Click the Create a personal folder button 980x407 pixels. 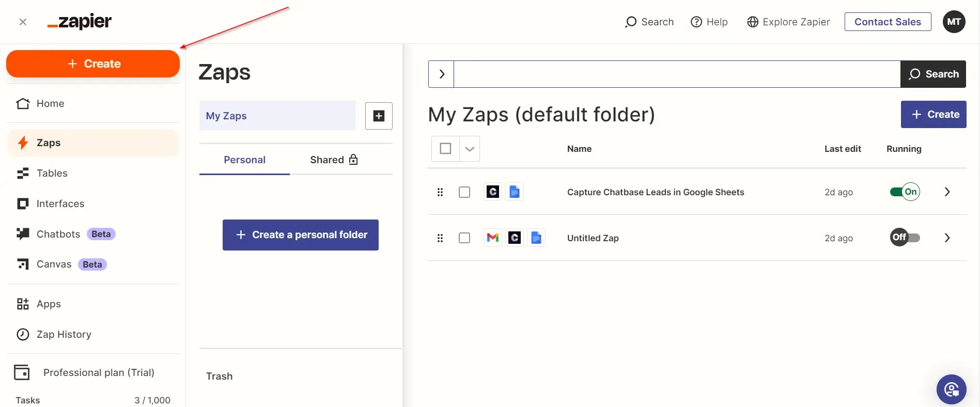click(x=301, y=235)
